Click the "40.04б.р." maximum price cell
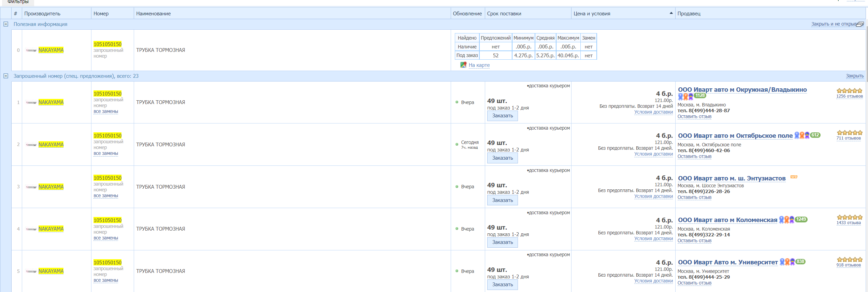 (x=568, y=55)
